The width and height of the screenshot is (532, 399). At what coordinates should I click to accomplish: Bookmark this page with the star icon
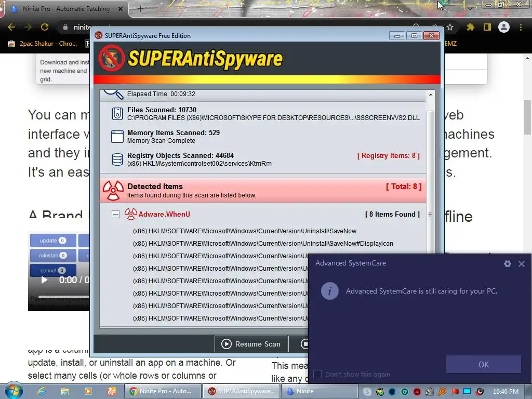(x=450, y=27)
